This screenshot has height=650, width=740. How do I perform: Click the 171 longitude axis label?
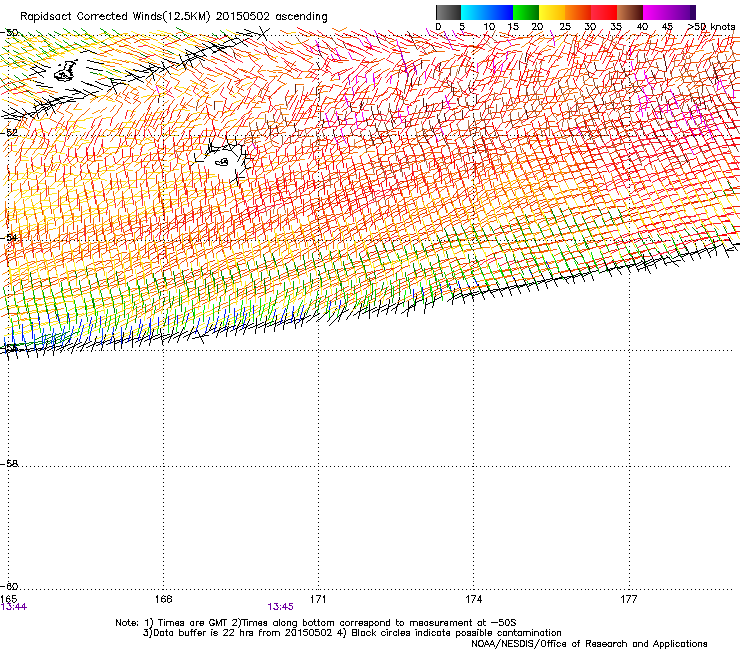tap(318, 599)
